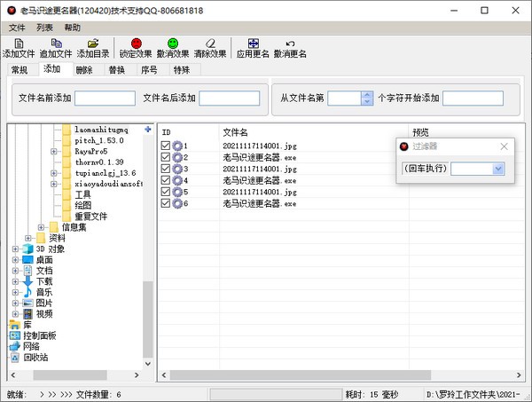
Task: Switch to the 替换 tab
Action: (x=117, y=70)
